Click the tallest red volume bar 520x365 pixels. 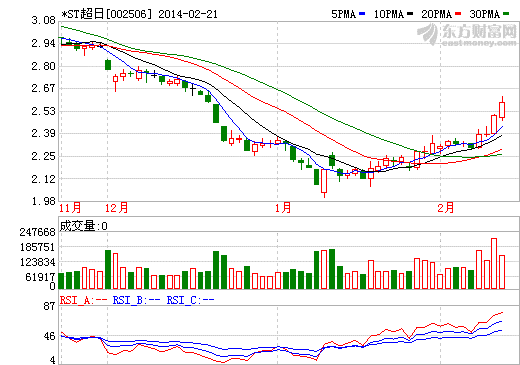(494, 263)
